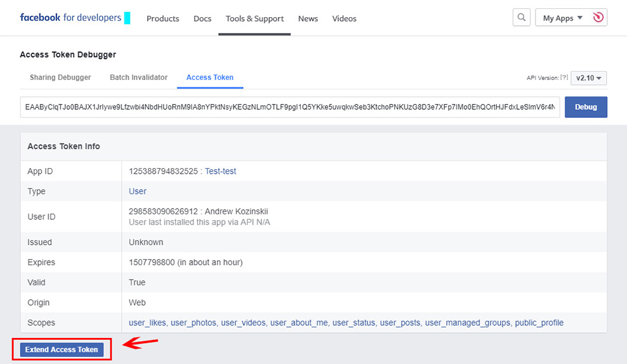Click the user_managed_groups scope link
Image resolution: width=627 pixels, height=364 pixels.
coord(468,323)
